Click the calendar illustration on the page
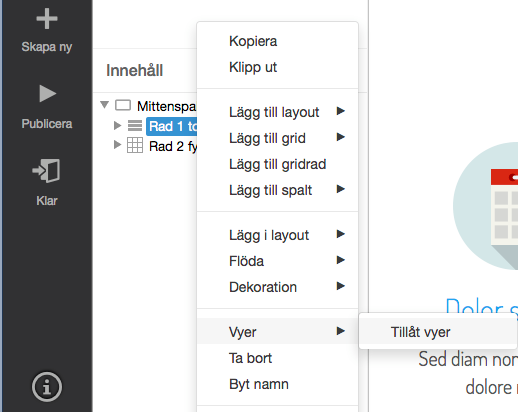518x412 pixels. pyautogui.click(x=485, y=206)
